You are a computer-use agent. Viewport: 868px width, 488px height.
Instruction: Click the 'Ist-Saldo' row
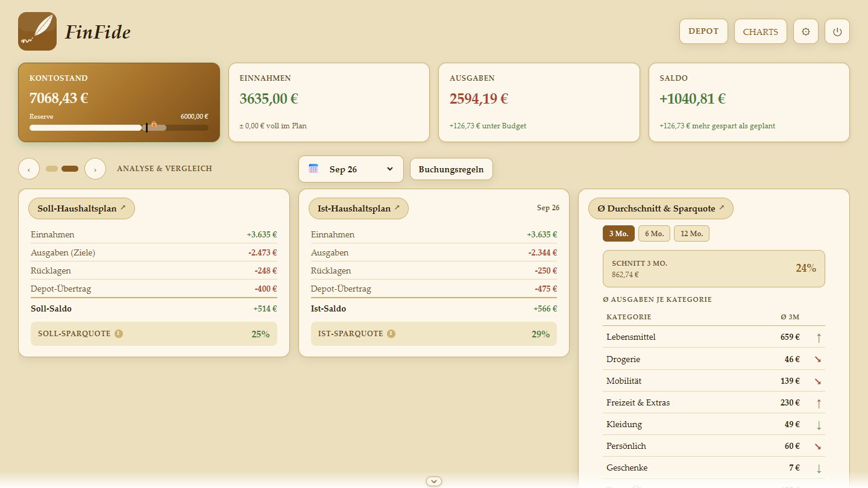[x=434, y=308]
